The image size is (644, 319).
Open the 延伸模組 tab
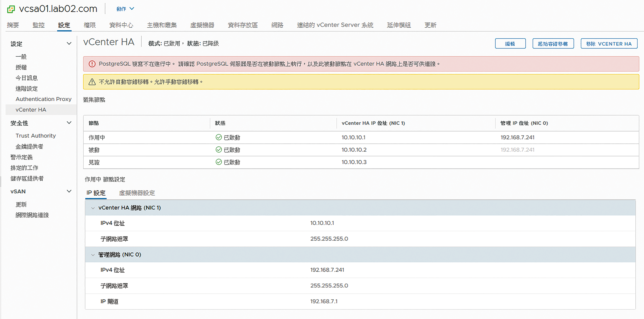(x=399, y=25)
